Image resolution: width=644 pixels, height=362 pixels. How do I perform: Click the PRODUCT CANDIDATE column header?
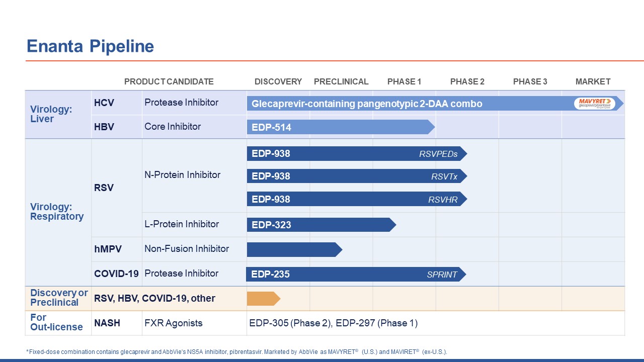coord(169,81)
